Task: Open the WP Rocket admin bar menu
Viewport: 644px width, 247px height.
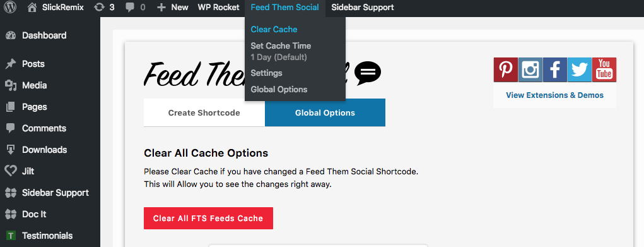Action: coord(218,8)
